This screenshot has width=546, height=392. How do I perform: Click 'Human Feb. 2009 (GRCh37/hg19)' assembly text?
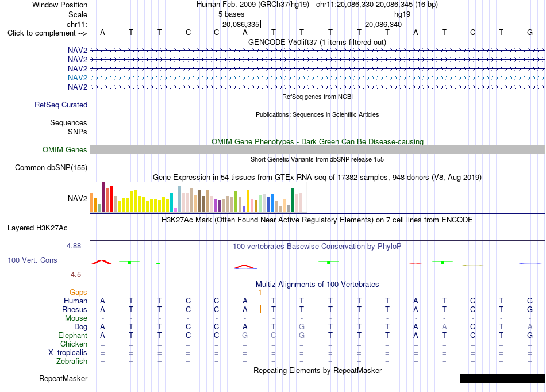pos(253,5)
